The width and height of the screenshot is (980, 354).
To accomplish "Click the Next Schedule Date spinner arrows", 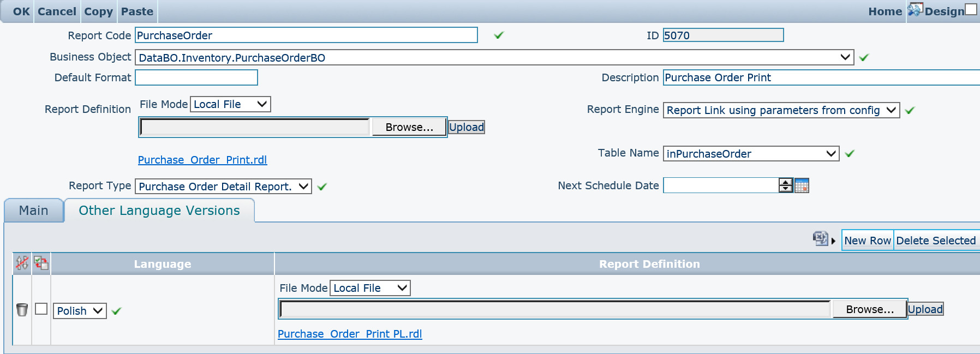I will 786,186.
